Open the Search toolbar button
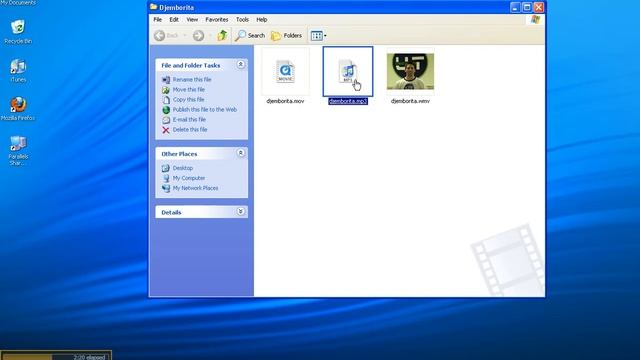The image size is (640, 360). [x=250, y=36]
